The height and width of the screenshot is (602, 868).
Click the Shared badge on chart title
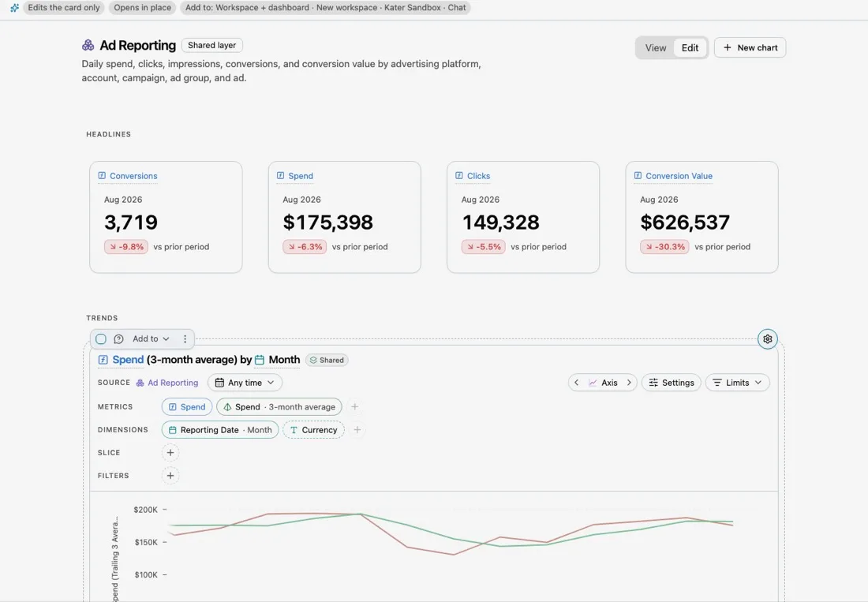tap(327, 361)
